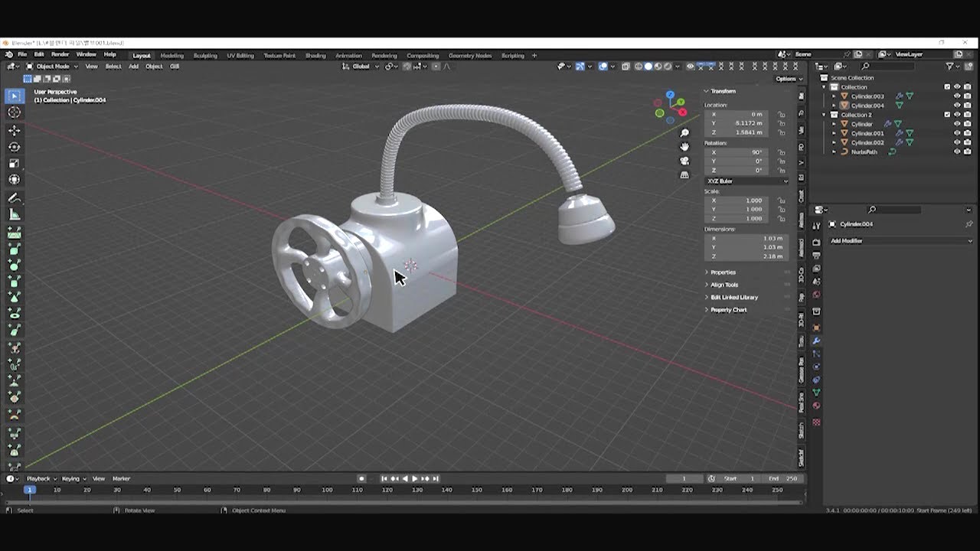Open the File menu

(x=22, y=54)
